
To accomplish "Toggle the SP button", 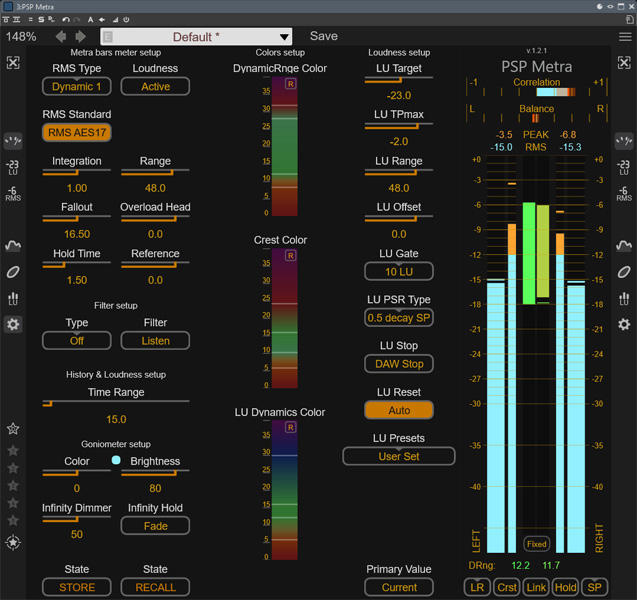I will (x=594, y=587).
